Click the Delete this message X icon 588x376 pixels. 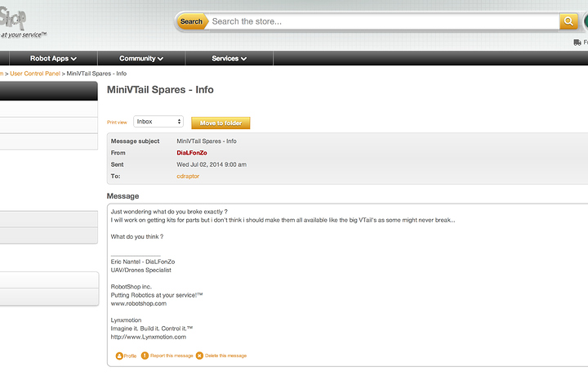[199, 356]
